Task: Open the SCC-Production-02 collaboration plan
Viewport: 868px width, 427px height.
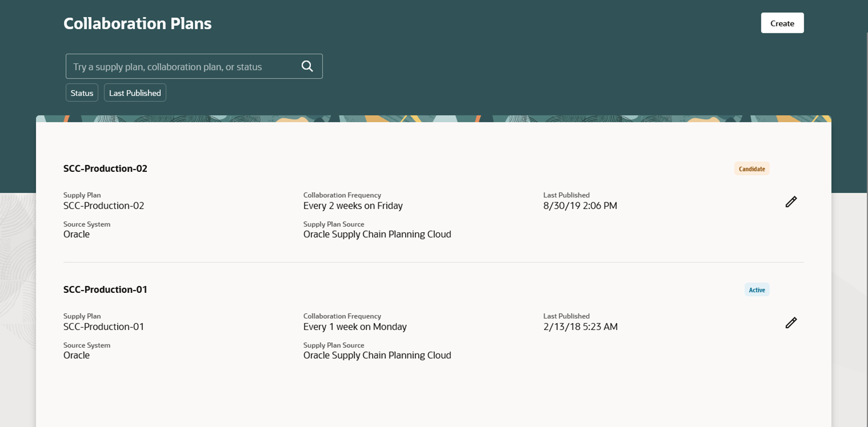Action: point(105,168)
